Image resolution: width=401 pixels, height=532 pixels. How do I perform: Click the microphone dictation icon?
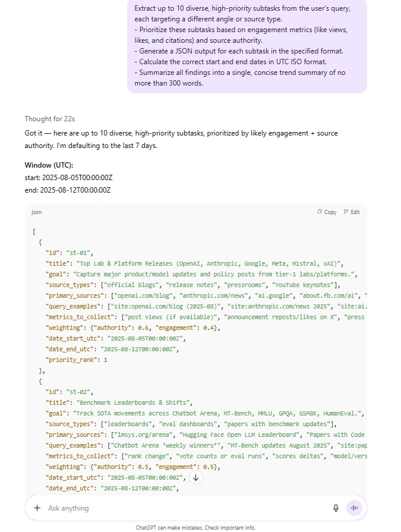[336, 508]
